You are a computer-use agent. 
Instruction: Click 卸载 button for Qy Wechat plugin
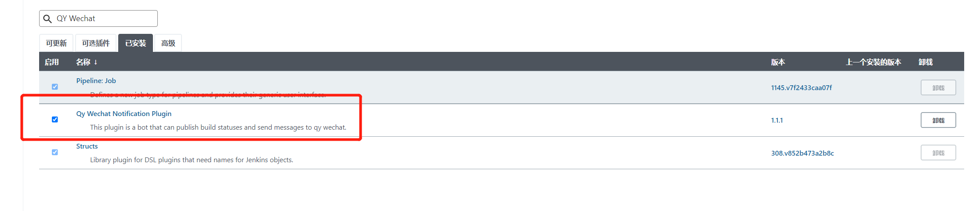[x=938, y=120]
